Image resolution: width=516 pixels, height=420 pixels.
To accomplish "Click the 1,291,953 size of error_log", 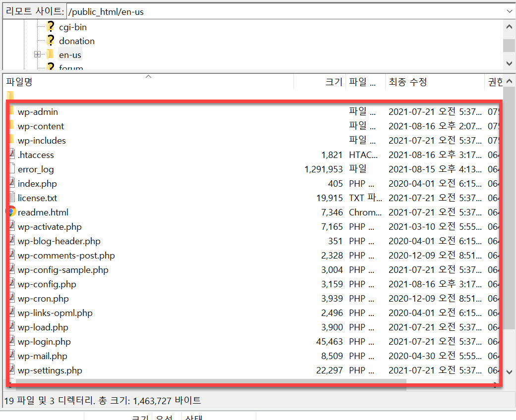I will coord(324,169).
